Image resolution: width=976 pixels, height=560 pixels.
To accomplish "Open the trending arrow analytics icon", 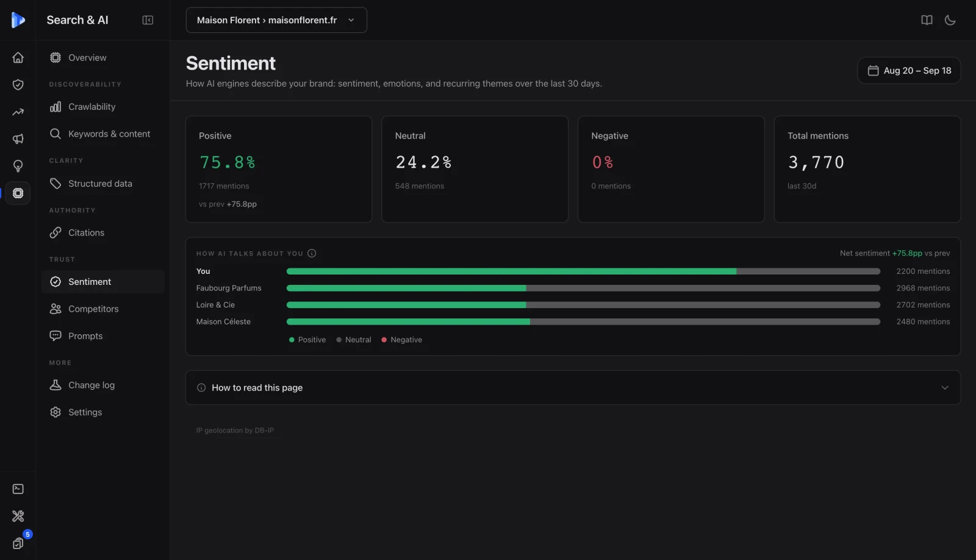I will 18,112.
